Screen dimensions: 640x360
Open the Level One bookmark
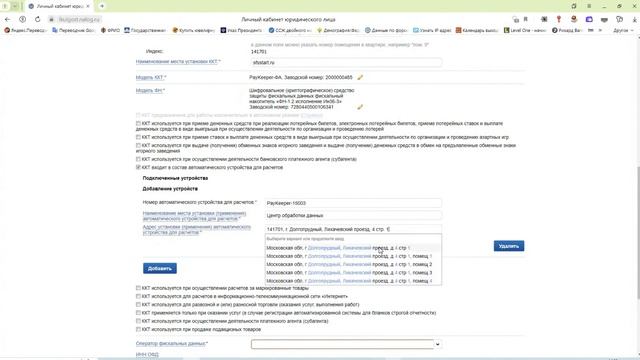pyautogui.click(x=525, y=30)
